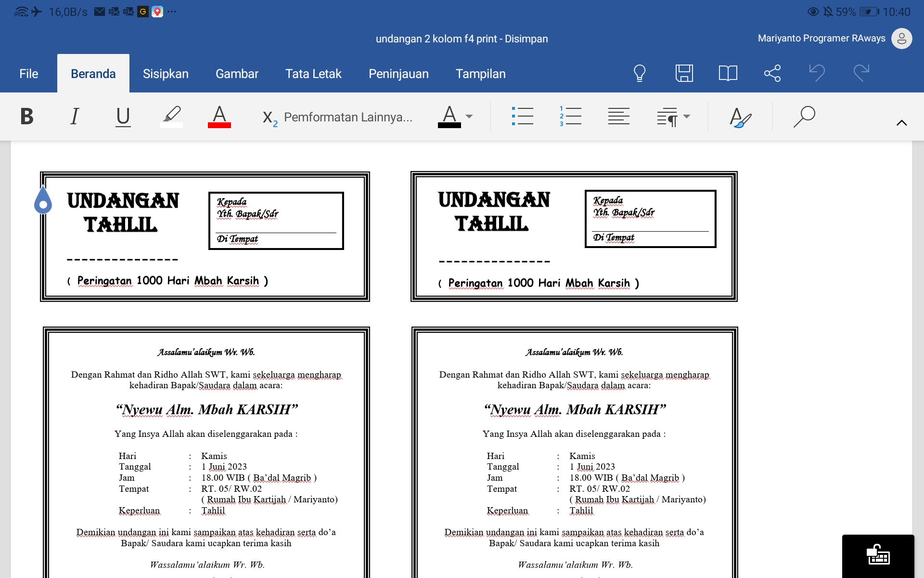Tap the Share icon
The image size is (924, 578).
(772, 73)
